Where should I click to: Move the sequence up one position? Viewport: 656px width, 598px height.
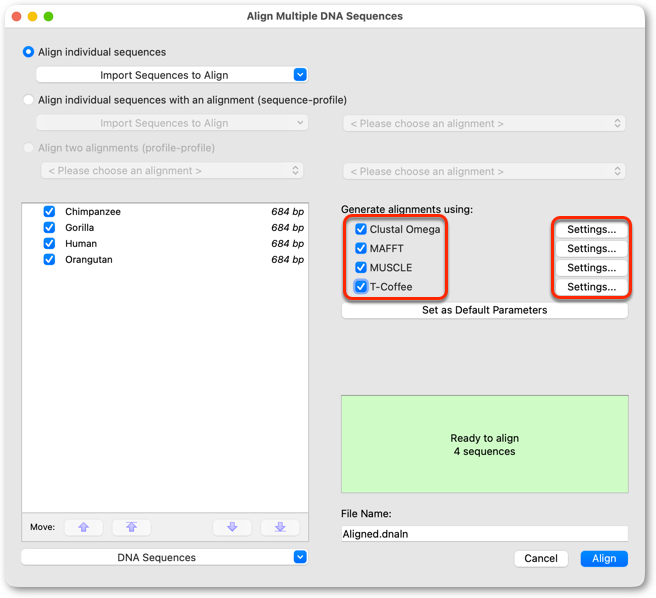pyautogui.click(x=84, y=527)
